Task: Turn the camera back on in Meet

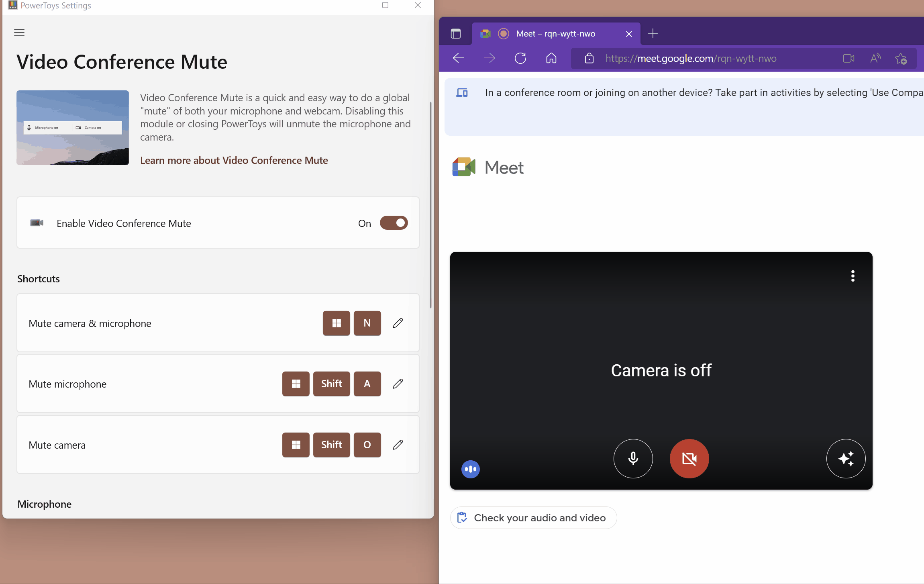Action: pyautogui.click(x=689, y=459)
